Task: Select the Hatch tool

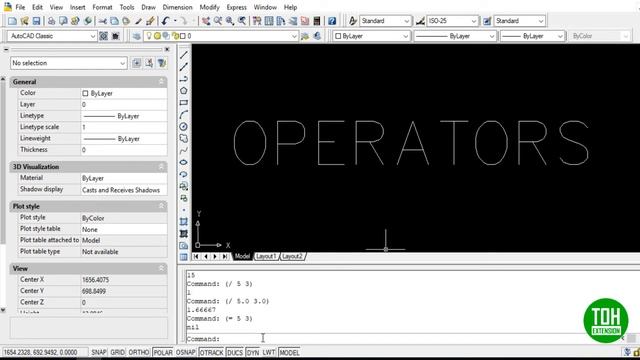Action: (184, 222)
